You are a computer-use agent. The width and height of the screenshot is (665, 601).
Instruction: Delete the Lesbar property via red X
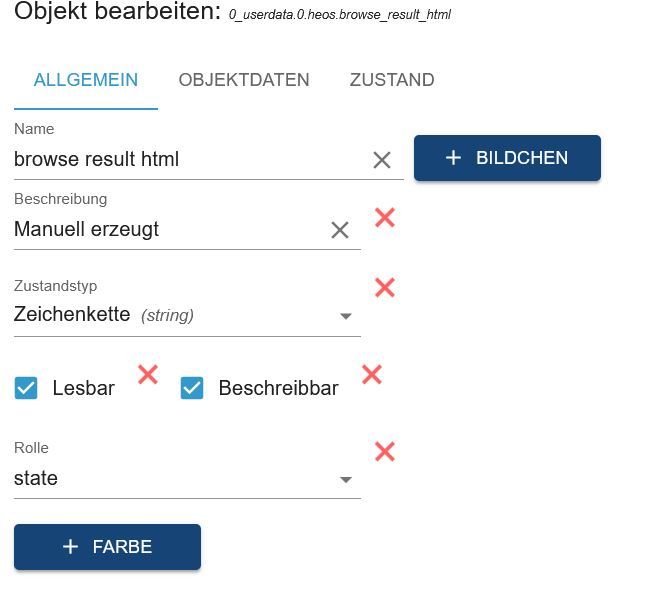point(148,375)
